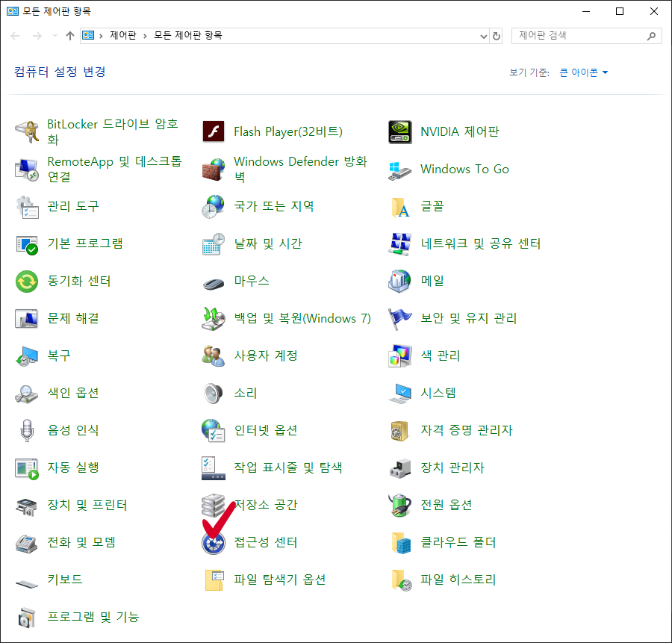The image size is (672, 643).
Task: Open the Flash Player (32비트) icon
Action: point(213,131)
